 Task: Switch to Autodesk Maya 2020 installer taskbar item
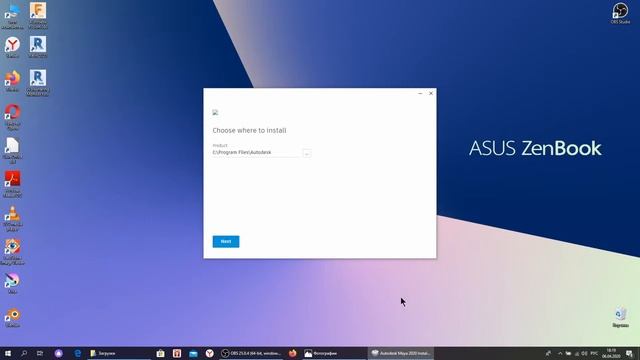pyautogui.click(x=401, y=353)
